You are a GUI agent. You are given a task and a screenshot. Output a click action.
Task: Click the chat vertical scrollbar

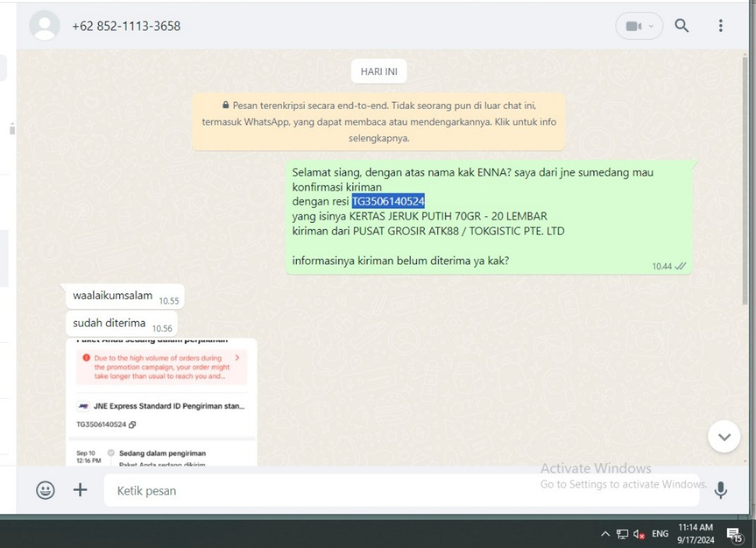(x=745, y=181)
